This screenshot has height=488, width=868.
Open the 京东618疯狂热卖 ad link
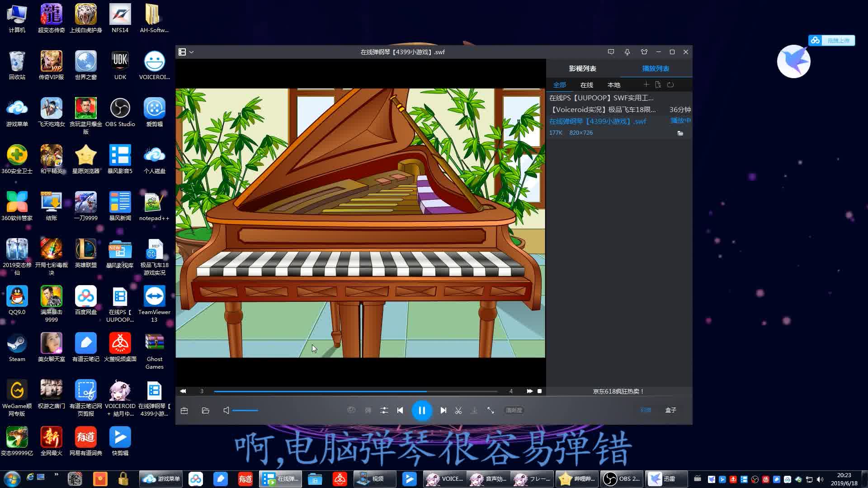click(x=618, y=391)
